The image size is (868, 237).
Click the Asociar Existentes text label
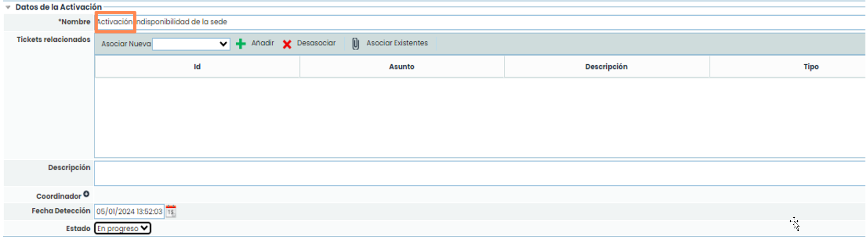(397, 43)
